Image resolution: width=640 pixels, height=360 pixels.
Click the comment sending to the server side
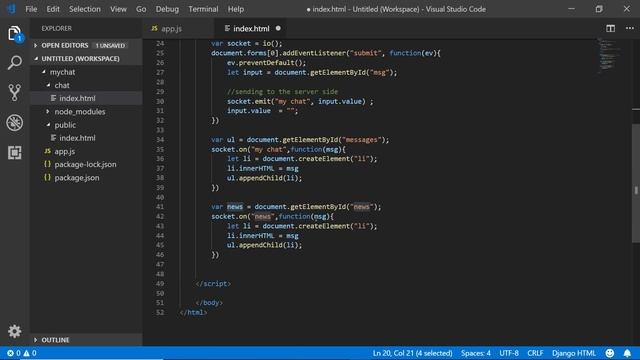[282, 92]
